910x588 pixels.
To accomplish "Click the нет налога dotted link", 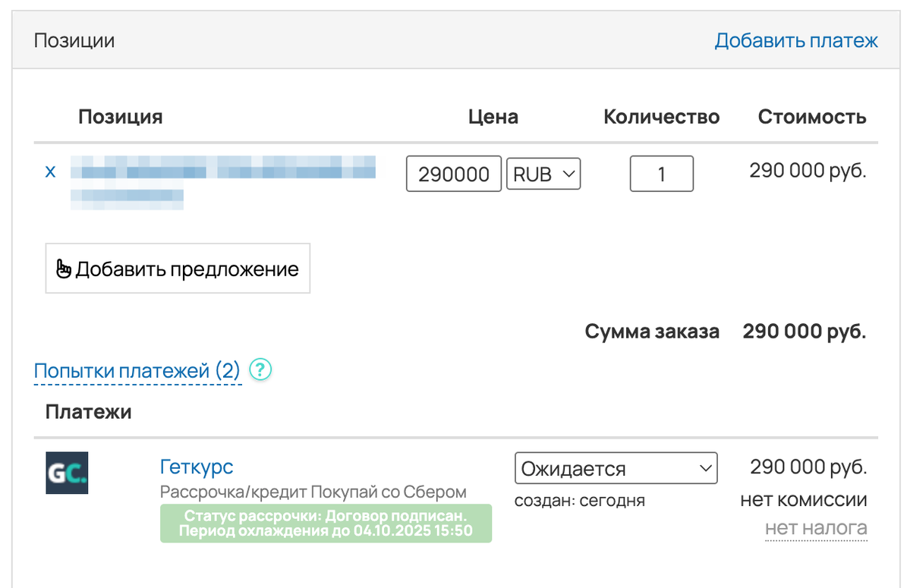I will [x=816, y=528].
